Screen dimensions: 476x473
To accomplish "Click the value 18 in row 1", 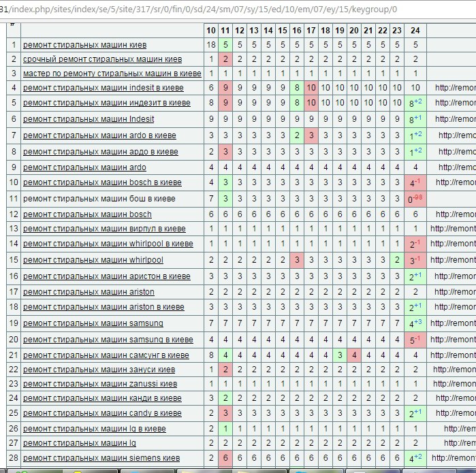I will click(x=211, y=45).
